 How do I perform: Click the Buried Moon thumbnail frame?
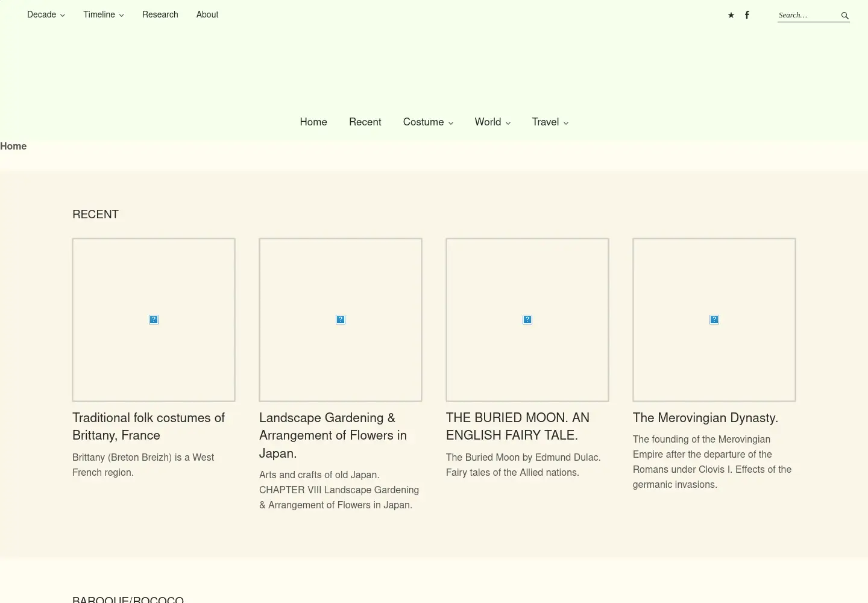pos(527,320)
